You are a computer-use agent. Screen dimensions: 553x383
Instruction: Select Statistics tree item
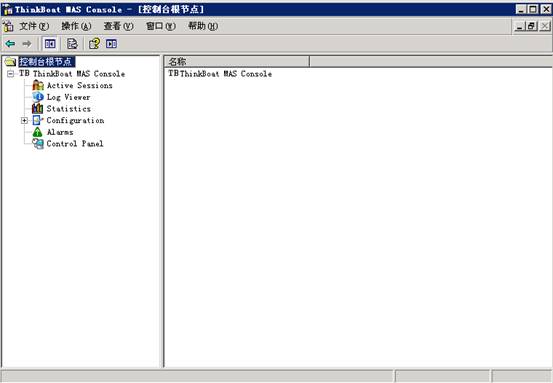(x=69, y=109)
